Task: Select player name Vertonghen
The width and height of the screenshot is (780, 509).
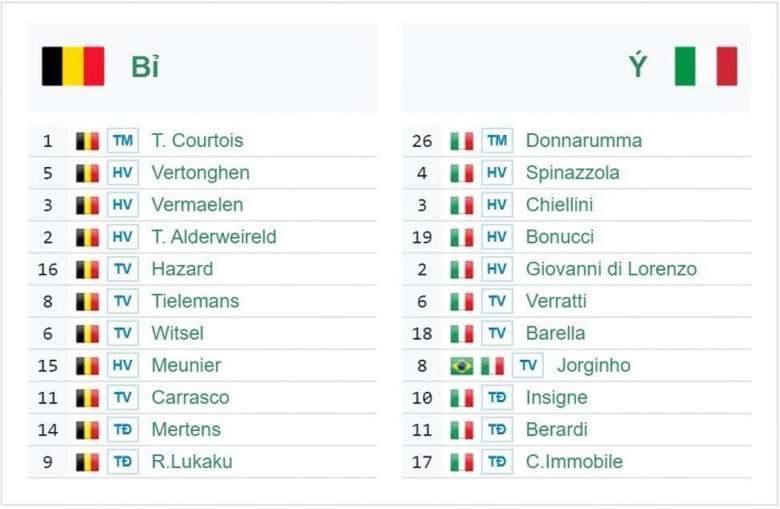Action: pyautogui.click(x=200, y=173)
